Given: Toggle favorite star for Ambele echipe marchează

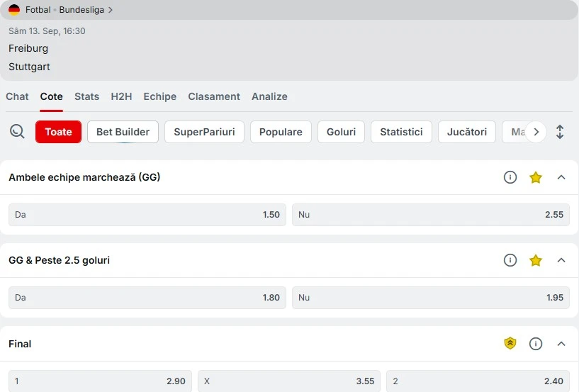Looking at the screenshot, I should (x=536, y=177).
